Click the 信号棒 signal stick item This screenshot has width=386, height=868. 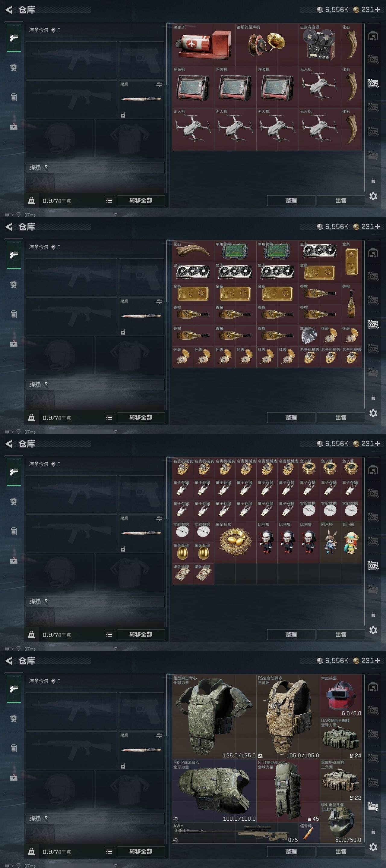point(309,833)
